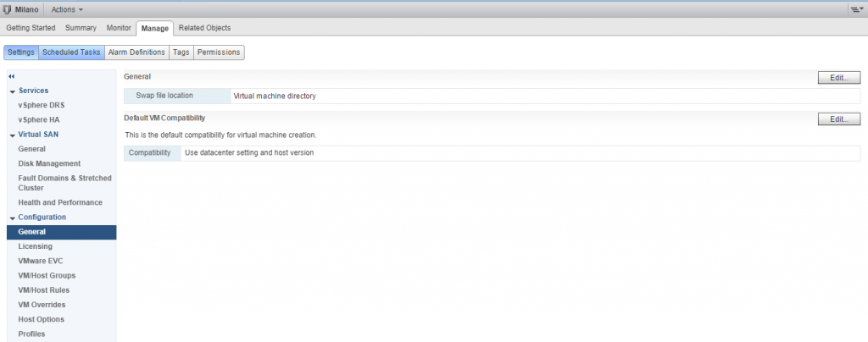Collapse the Virtual SAN section

pyautogui.click(x=12, y=135)
